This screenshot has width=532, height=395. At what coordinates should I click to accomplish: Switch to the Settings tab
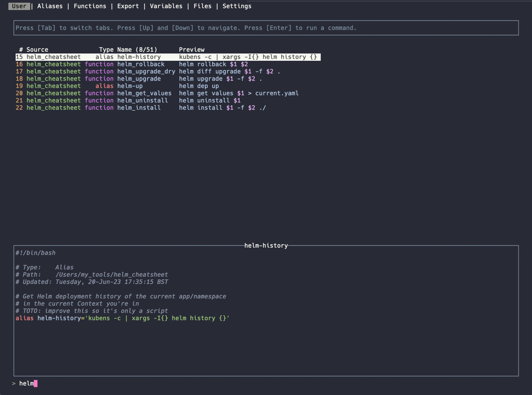click(x=237, y=6)
